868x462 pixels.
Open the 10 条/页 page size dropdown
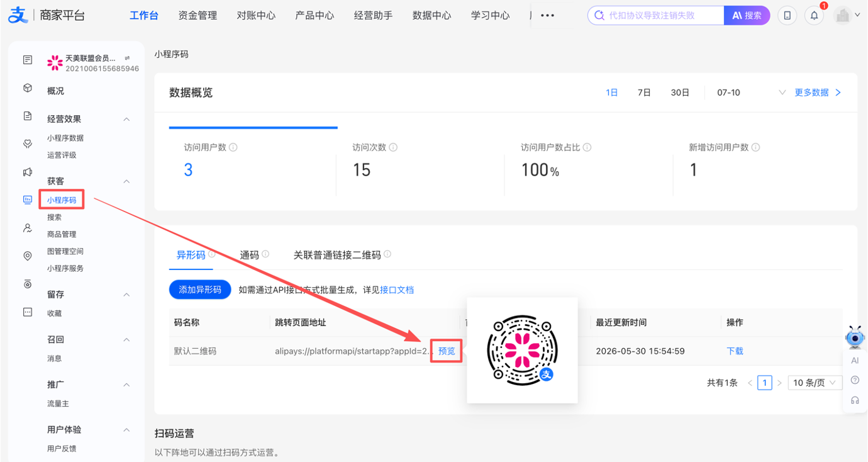(815, 383)
